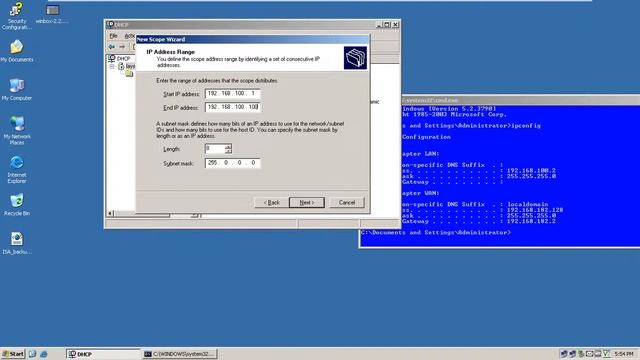Decrease Length with the spinner down arrow
This screenshot has width=640, height=360.
tap(228, 151)
